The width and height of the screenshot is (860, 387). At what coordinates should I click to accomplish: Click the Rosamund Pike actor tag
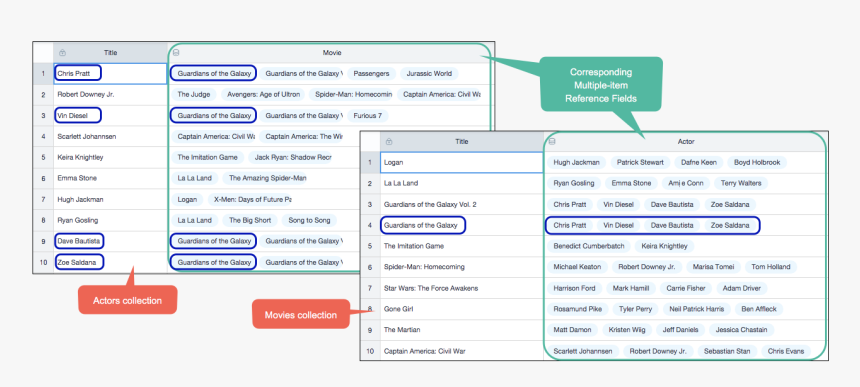tap(578, 309)
